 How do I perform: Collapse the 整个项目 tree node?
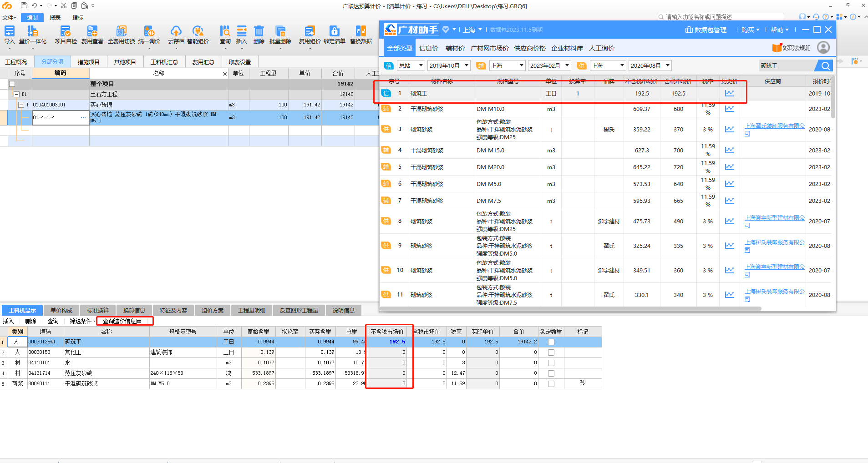point(12,84)
